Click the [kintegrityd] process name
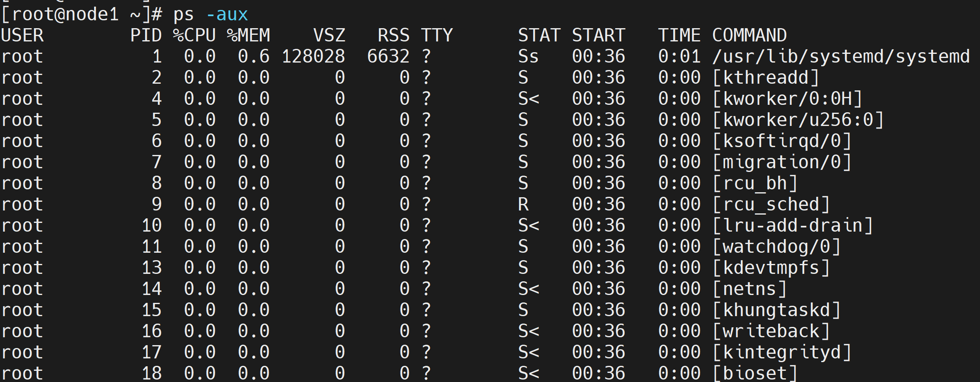This screenshot has height=382, width=980. [782, 353]
